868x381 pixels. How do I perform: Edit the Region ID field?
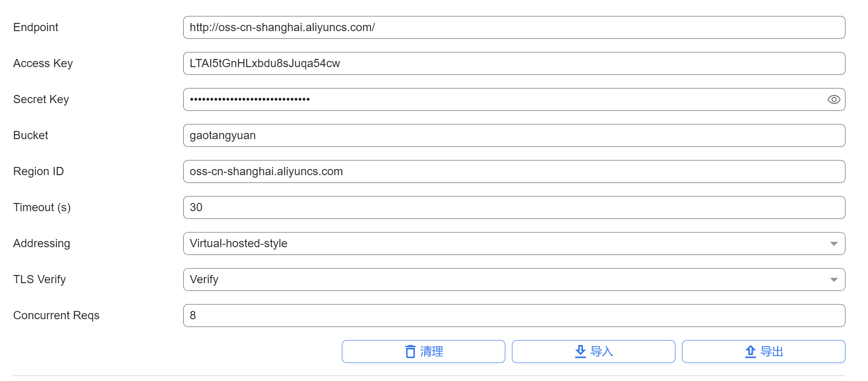[x=514, y=171]
